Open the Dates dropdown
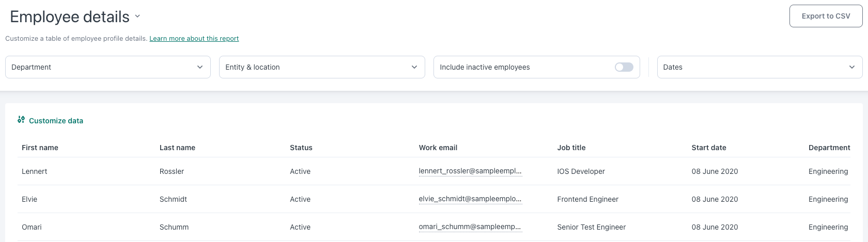Image resolution: width=868 pixels, height=242 pixels. tap(760, 67)
